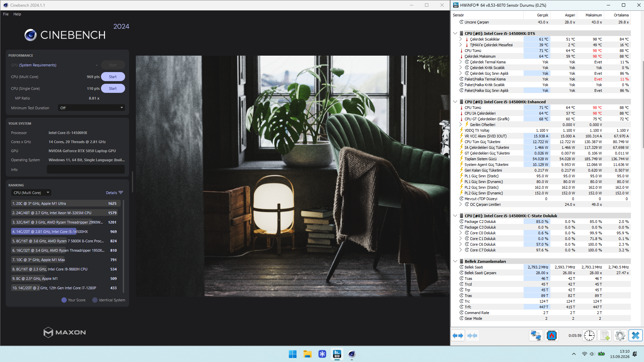The image size is (644, 362).
Task: Open HWiNFO remote network computers icon
Action: tap(536, 336)
